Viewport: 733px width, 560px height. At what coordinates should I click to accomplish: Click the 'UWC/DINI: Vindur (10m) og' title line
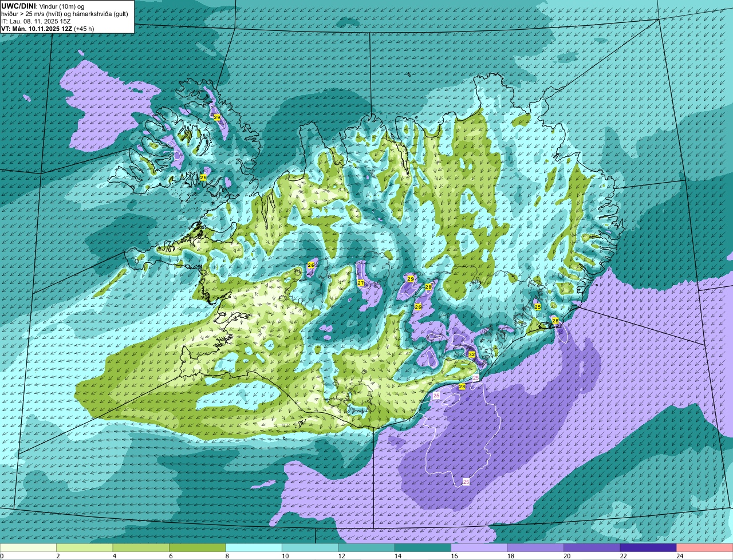pyautogui.click(x=43, y=6)
